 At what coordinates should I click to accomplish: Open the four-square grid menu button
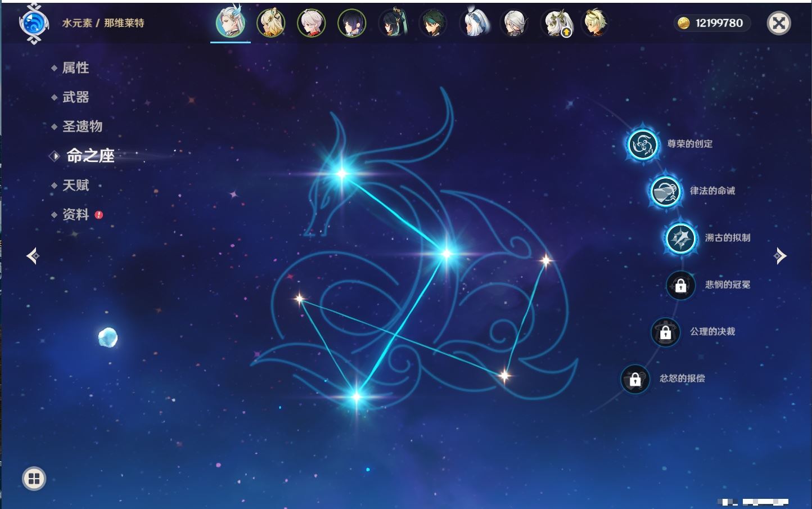(x=34, y=479)
